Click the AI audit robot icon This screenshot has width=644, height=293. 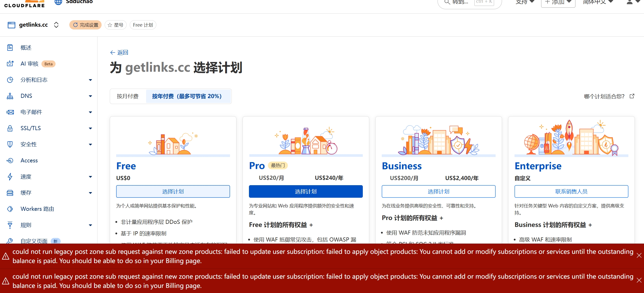point(10,64)
